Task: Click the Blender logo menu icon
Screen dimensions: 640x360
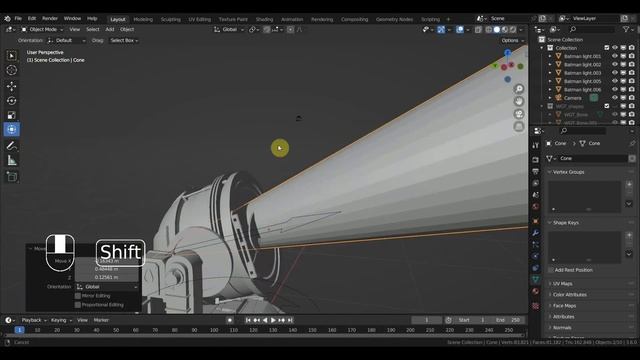Action: pos(7,19)
